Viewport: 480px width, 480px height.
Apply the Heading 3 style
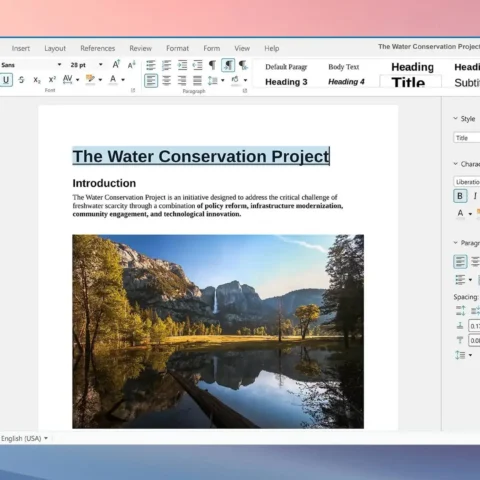click(x=286, y=82)
